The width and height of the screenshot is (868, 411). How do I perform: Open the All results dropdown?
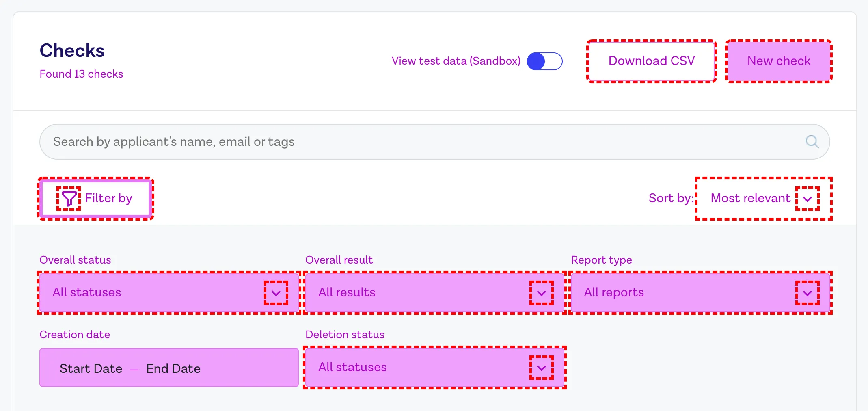click(435, 293)
